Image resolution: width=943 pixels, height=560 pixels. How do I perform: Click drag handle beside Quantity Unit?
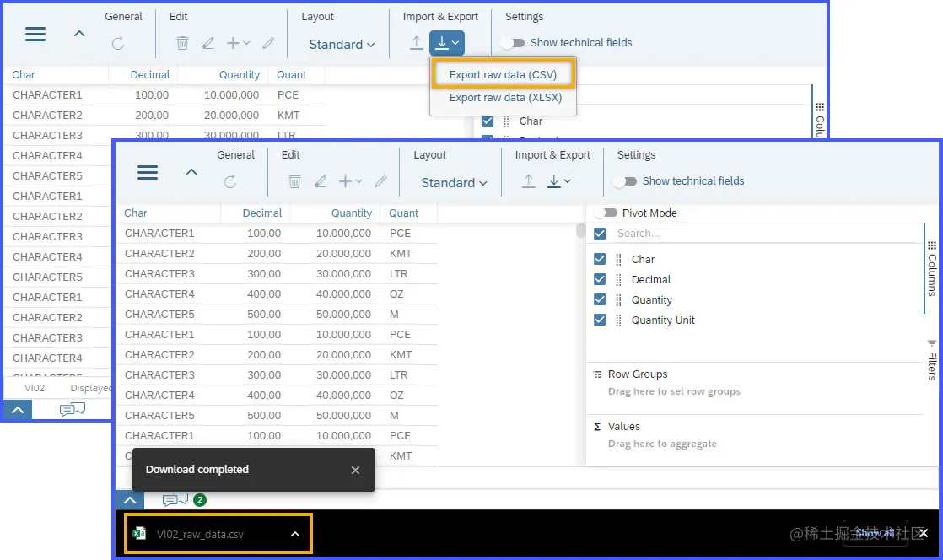[619, 320]
